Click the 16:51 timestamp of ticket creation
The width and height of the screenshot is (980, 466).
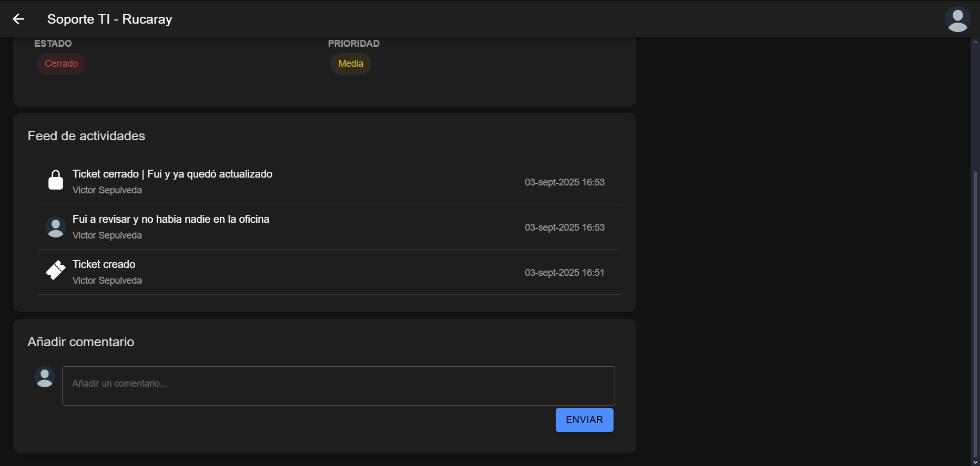(x=564, y=273)
